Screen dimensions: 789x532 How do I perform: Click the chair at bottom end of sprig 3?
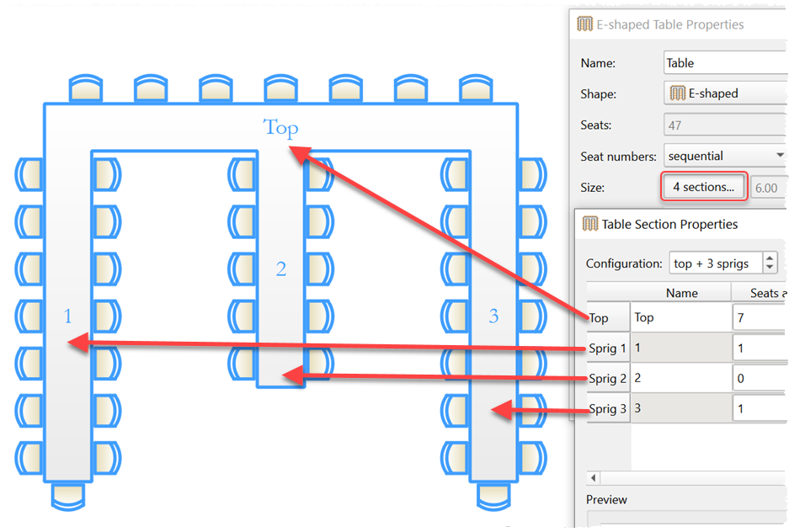[494, 495]
